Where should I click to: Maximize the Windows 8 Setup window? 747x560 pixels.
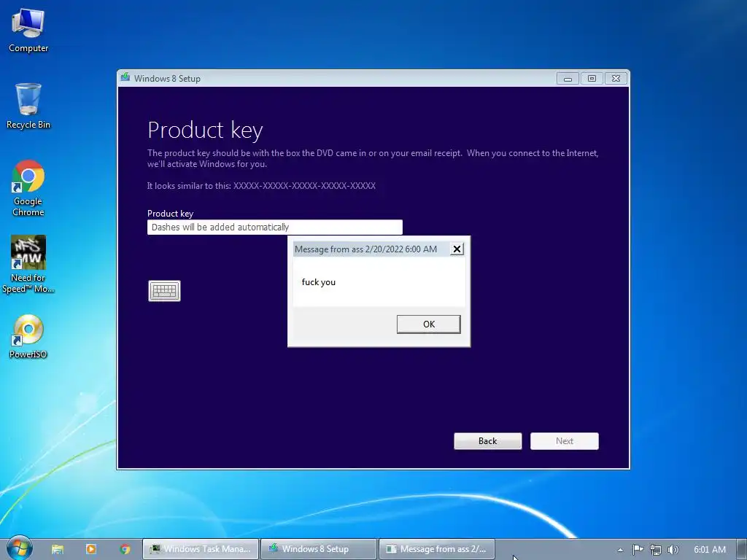(592, 79)
